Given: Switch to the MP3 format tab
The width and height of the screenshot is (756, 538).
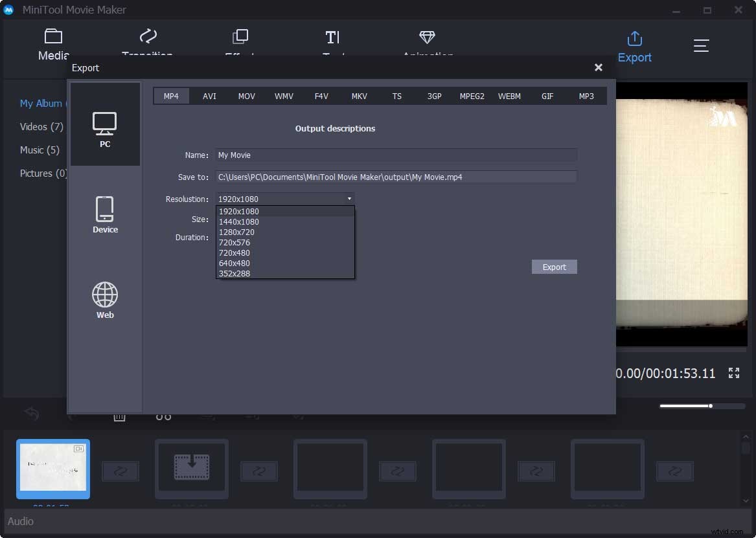Looking at the screenshot, I should click(x=586, y=96).
